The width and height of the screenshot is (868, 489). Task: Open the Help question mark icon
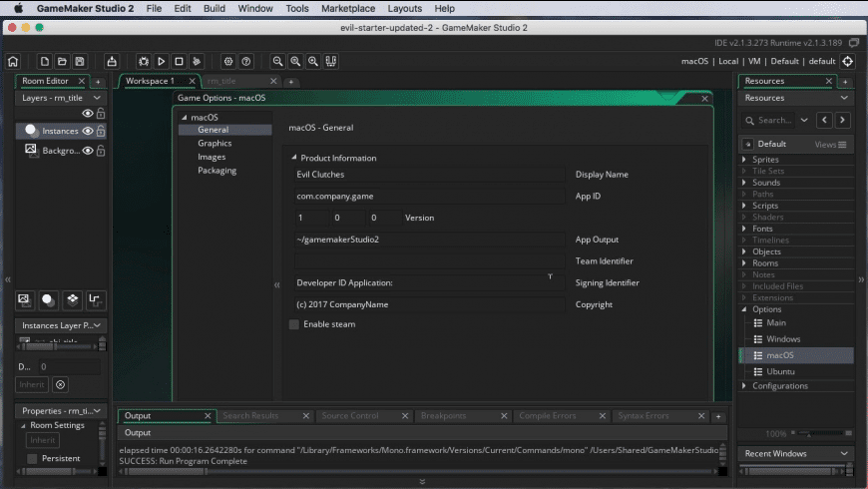coord(246,62)
